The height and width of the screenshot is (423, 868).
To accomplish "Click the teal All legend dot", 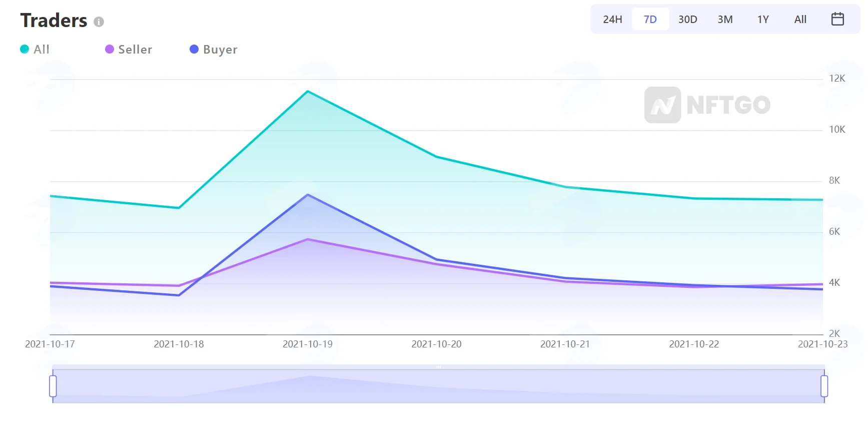I will pyautogui.click(x=25, y=49).
